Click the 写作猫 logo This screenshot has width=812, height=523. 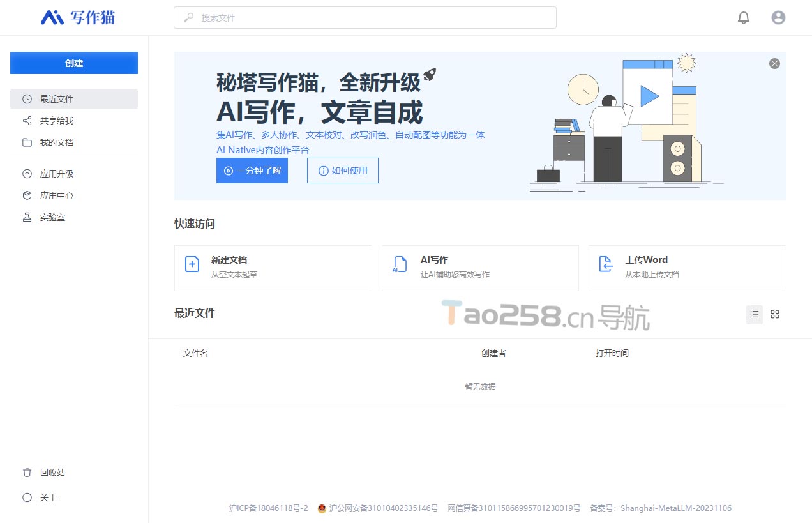pos(78,17)
